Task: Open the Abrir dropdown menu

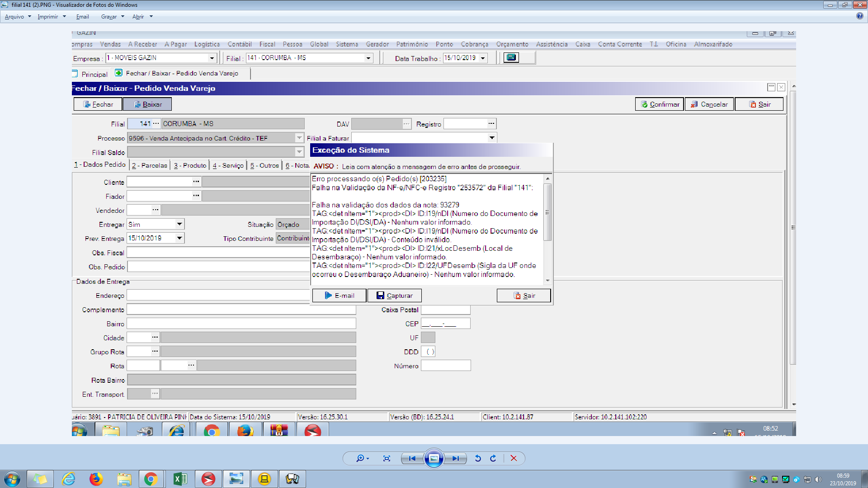Action: pos(142,17)
